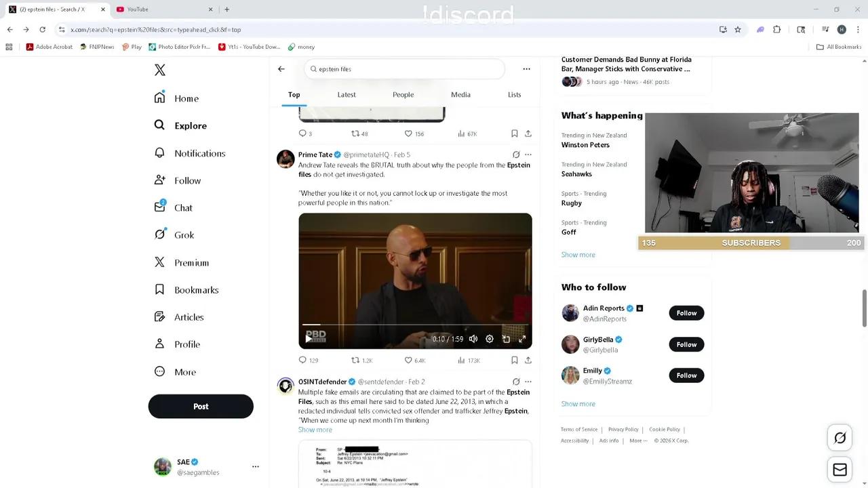Open the More sidebar menu

pyautogui.click(x=175, y=371)
